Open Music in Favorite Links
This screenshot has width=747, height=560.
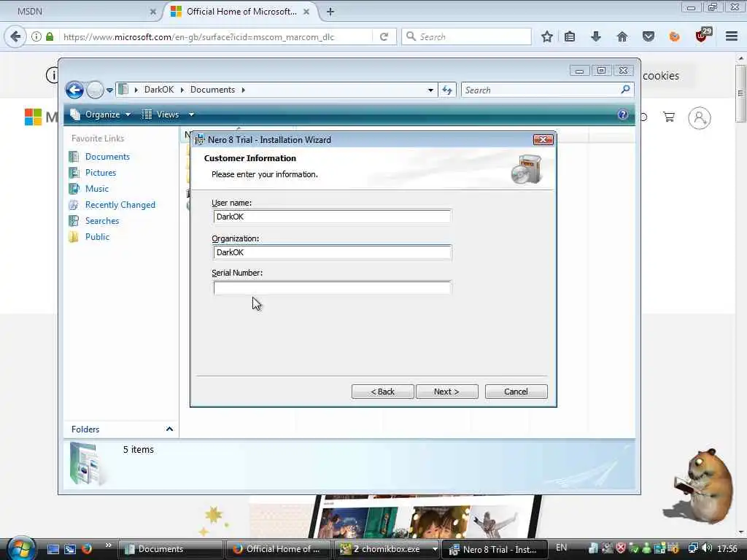point(97,189)
